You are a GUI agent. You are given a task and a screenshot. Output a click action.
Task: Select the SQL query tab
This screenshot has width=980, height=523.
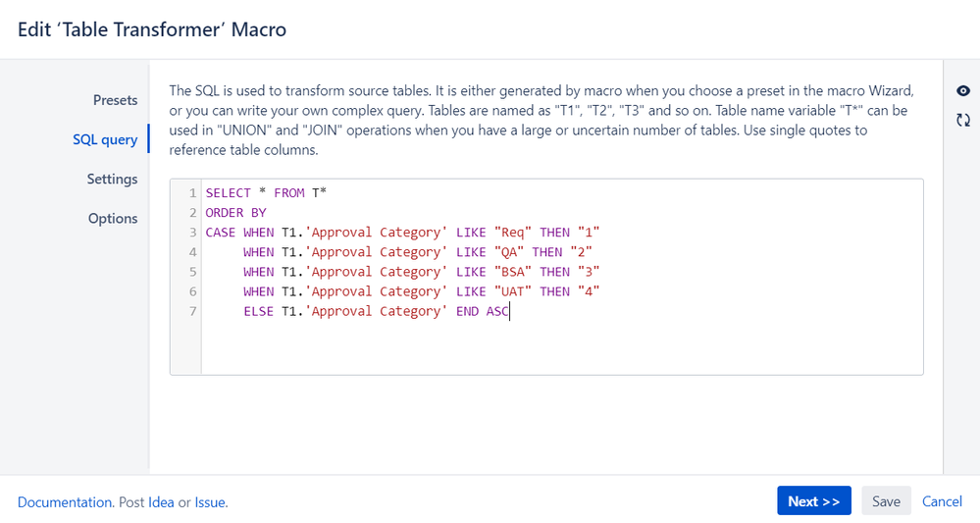pos(105,139)
